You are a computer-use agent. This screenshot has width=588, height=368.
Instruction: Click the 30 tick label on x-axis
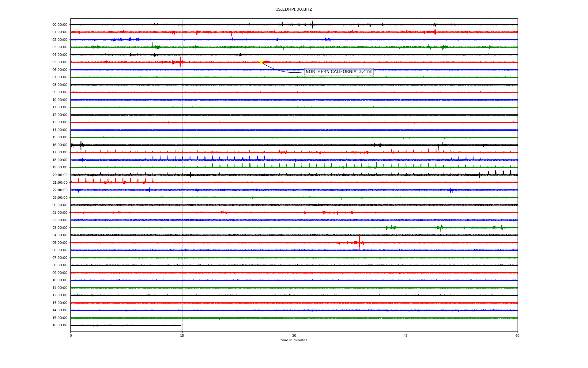pos(294,336)
